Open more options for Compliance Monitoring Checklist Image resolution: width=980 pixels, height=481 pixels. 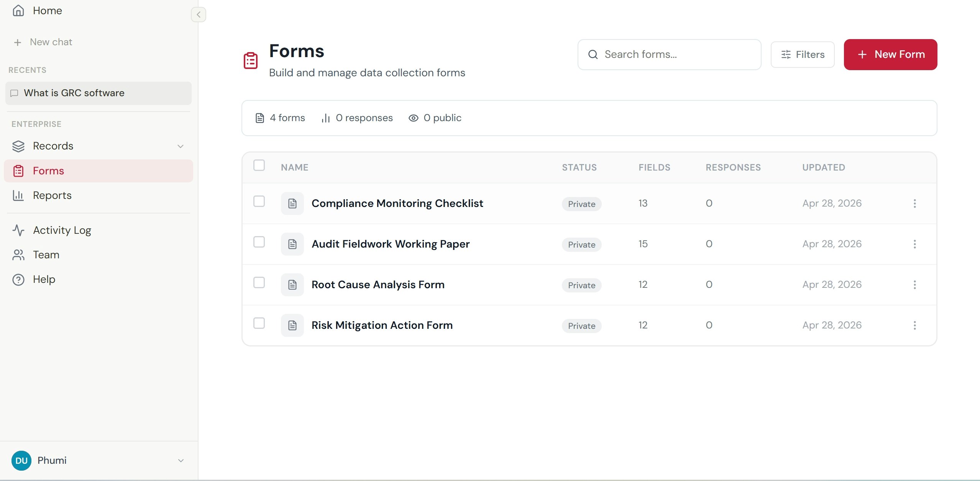914,204
